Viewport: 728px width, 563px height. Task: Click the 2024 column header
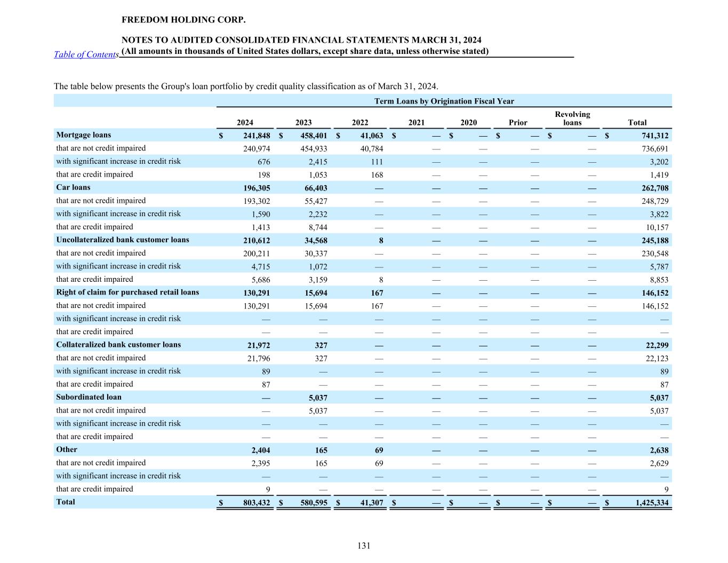pos(245,123)
